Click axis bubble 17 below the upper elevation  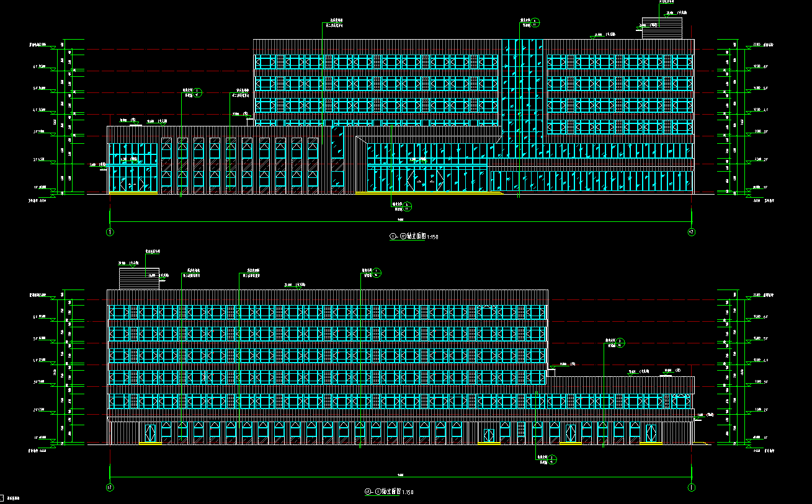(x=691, y=232)
